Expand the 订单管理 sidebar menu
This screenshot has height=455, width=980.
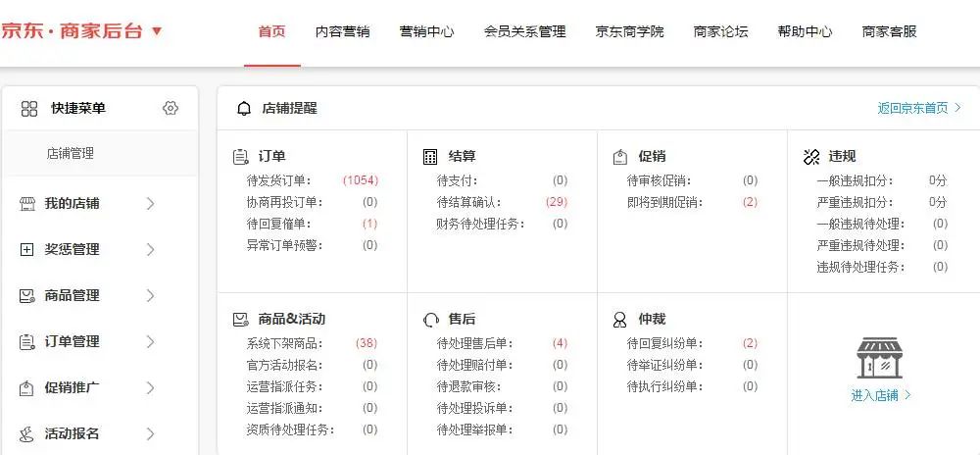[x=150, y=341]
